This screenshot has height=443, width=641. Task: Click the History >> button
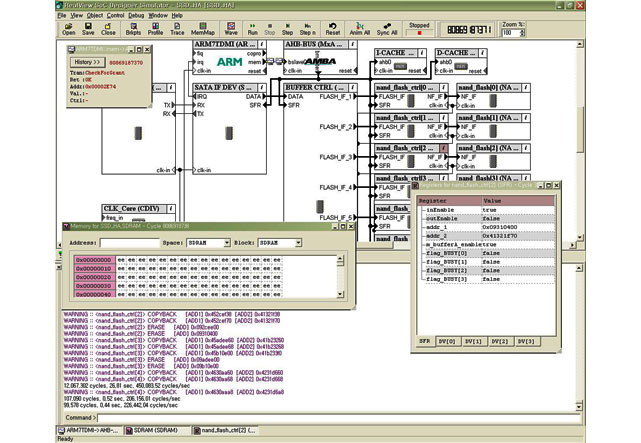click(x=89, y=62)
